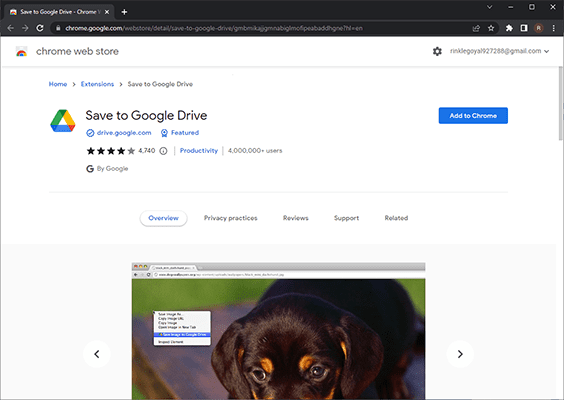Reload the page with the refresh icon
The height and width of the screenshot is (400, 564).
[40, 28]
